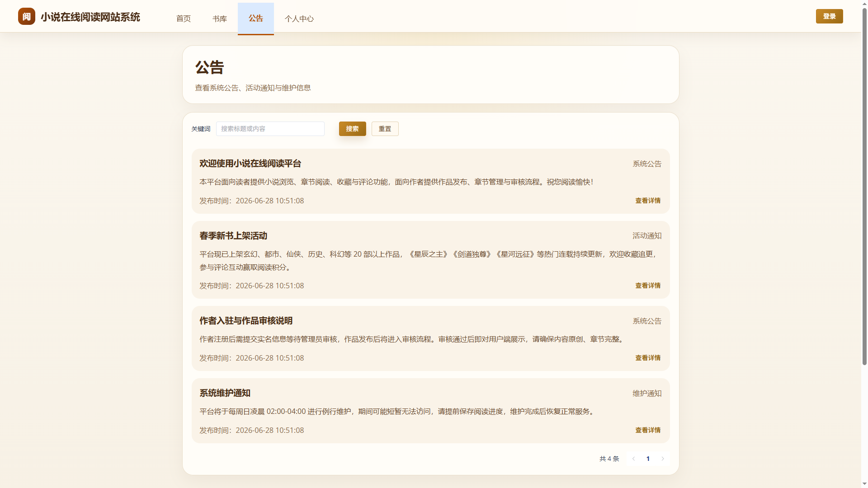The height and width of the screenshot is (488, 868).
Task: Select the 公告 tab
Action: (x=256, y=19)
